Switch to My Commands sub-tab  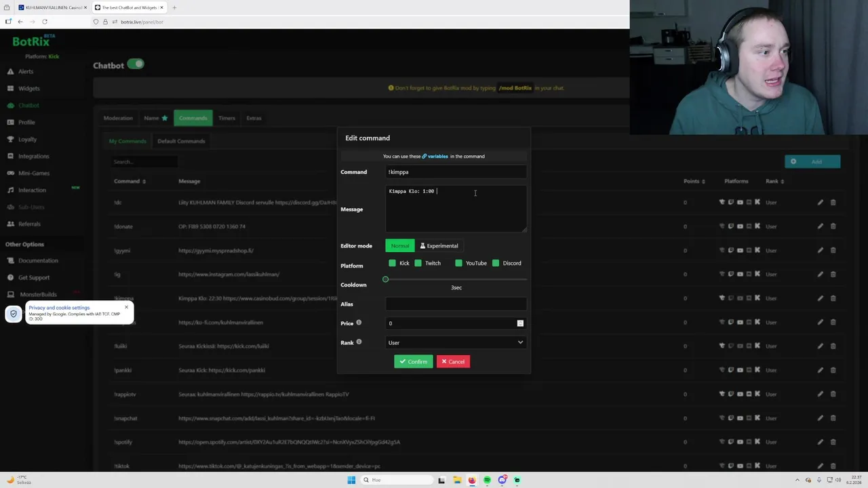pyautogui.click(x=127, y=141)
